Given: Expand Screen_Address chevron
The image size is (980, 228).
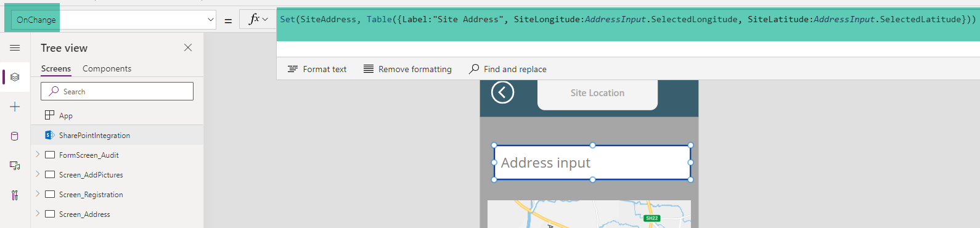Looking at the screenshot, I should [x=38, y=213].
